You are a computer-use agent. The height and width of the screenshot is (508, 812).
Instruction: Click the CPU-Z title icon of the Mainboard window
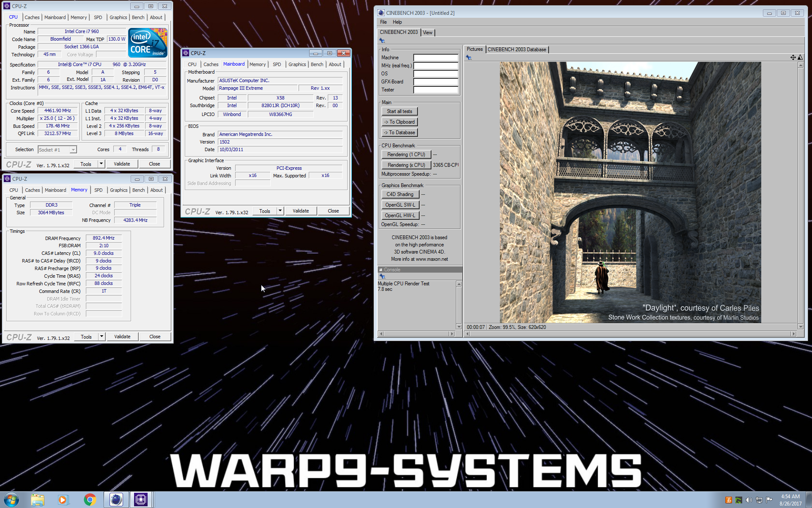186,53
